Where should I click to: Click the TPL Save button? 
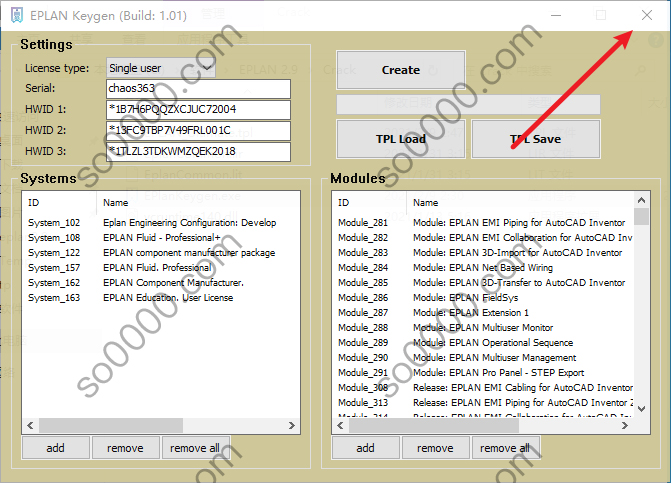click(536, 139)
